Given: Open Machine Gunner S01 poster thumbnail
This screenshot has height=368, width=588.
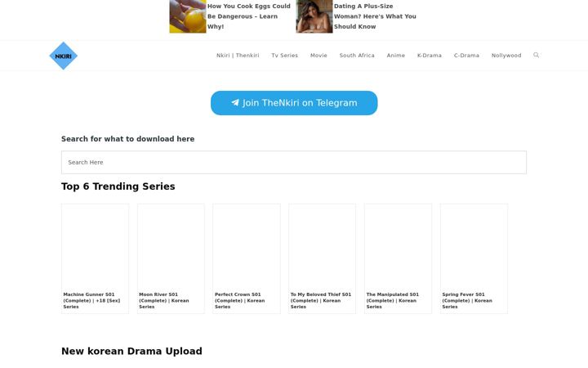Looking at the screenshot, I should coord(96,247).
